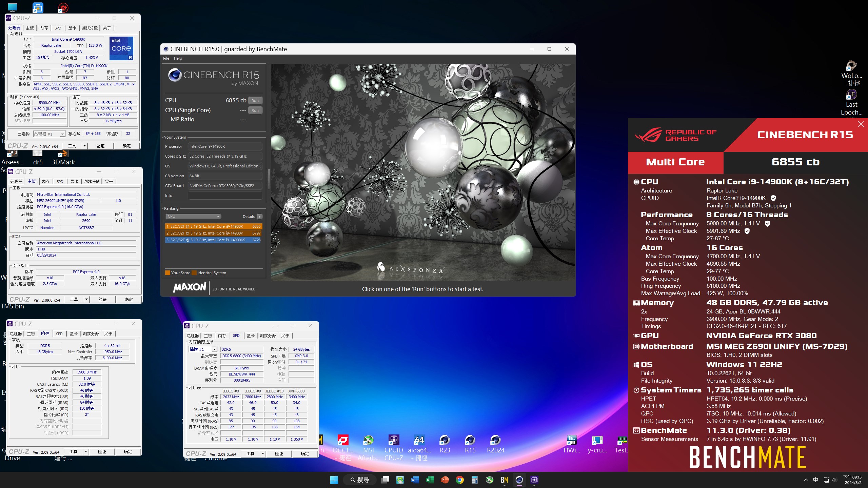
Task: Run the Cinebench CPU multi-core test
Action: [255, 100]
